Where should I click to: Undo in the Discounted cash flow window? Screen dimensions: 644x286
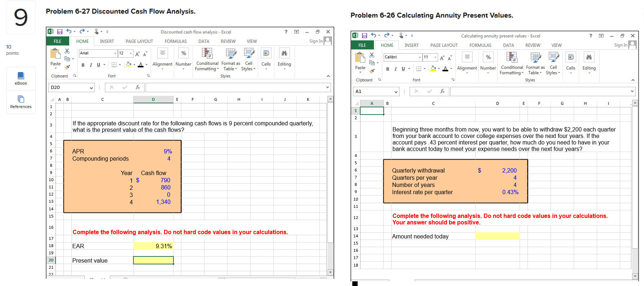(x=69, y=31)
